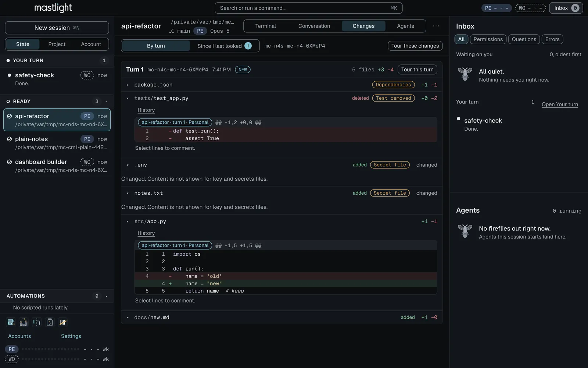Switch view to By turn
Screen dimensions: 588x368
[x=156, y=46]
